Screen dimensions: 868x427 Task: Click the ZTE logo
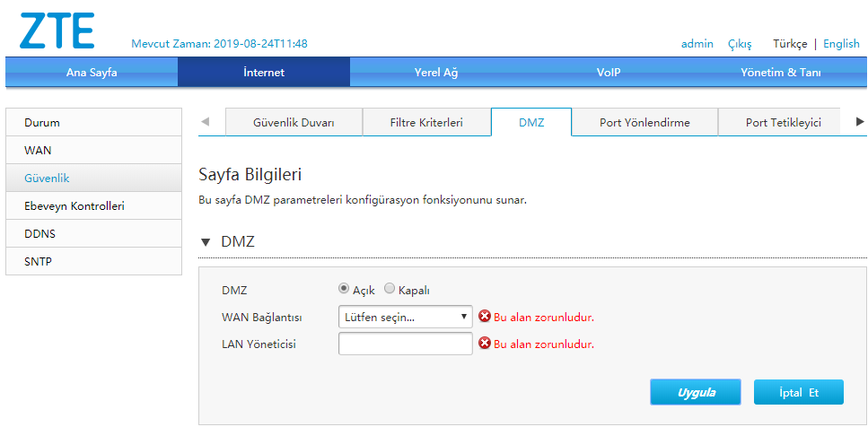click(57, 30)
